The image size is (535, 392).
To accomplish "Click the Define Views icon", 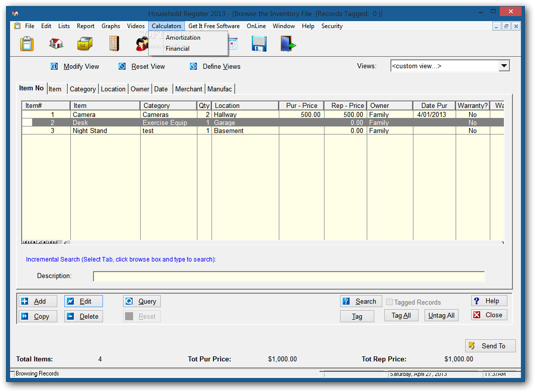I will [x=193, y=66].
